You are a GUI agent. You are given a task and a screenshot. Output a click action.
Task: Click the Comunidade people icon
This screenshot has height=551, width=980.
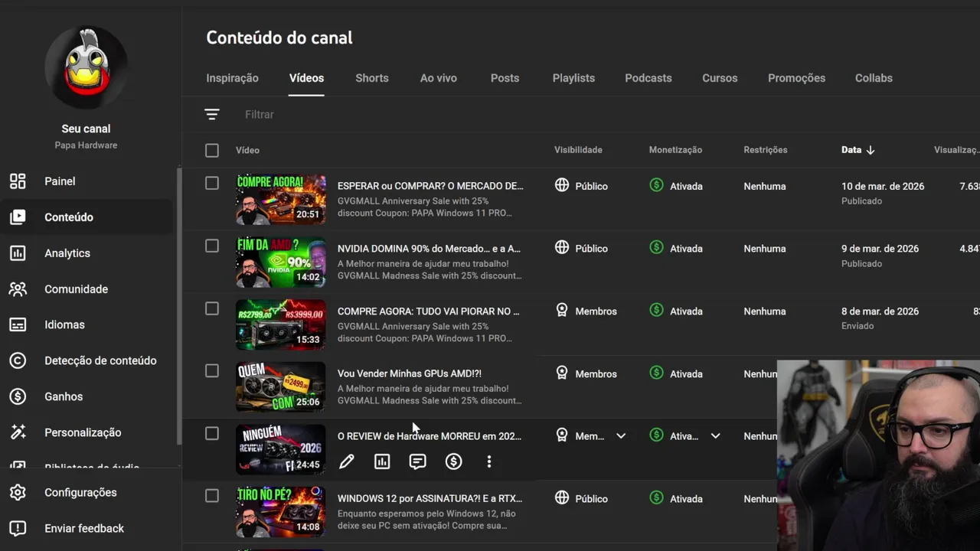pos(18,289)
